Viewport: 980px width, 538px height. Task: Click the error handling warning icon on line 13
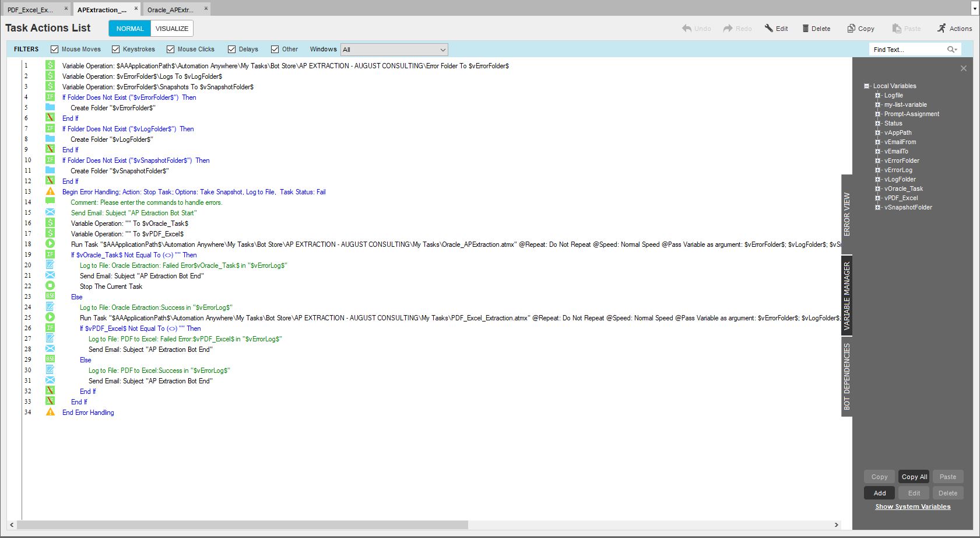coord(50,191)
